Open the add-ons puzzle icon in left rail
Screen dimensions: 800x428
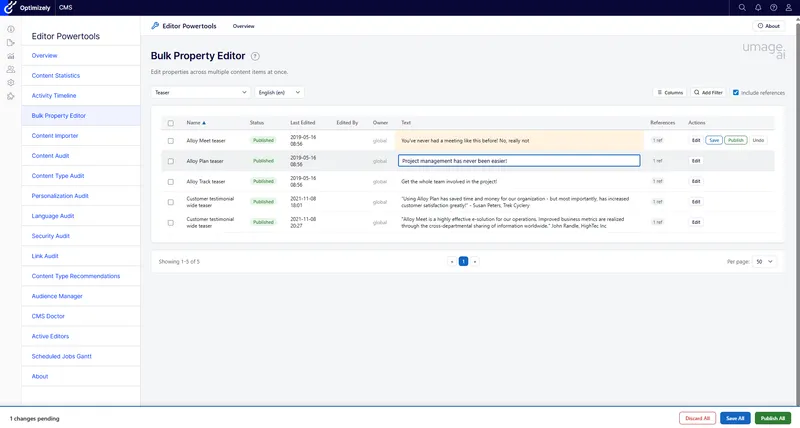[x=11, y=96]
